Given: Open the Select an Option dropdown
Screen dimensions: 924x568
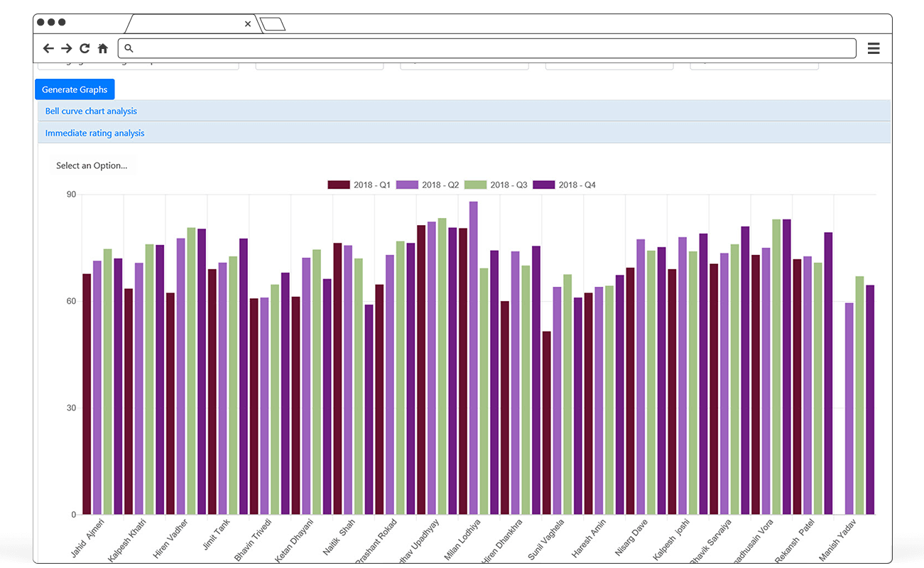Looking at the screenshot, I should coord(92,165).
